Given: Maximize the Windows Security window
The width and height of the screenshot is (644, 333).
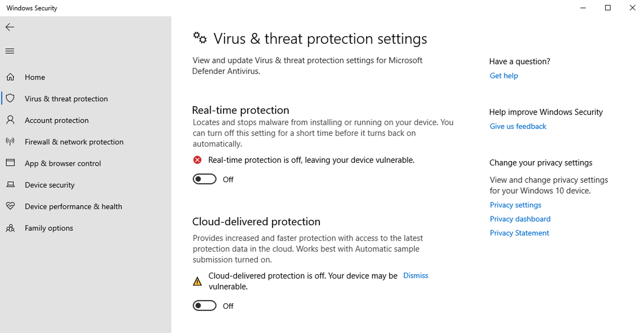Looking at the screenshot, I should [608, 8].
